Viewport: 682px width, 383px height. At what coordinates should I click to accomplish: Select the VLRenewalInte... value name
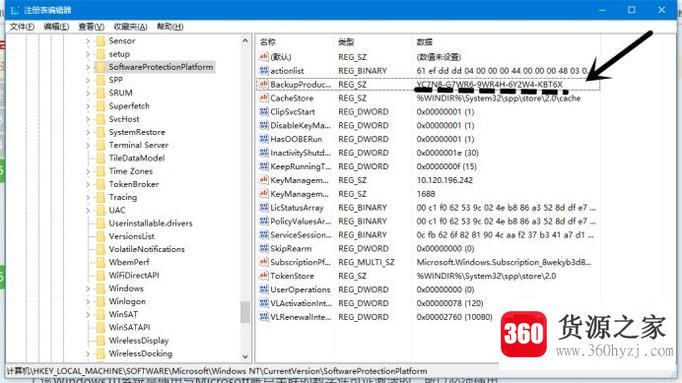(300, 317)
